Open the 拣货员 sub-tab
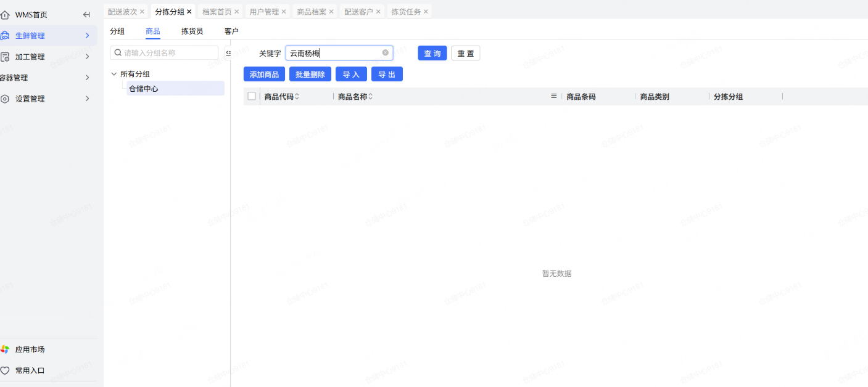 [x=192, y=31]
